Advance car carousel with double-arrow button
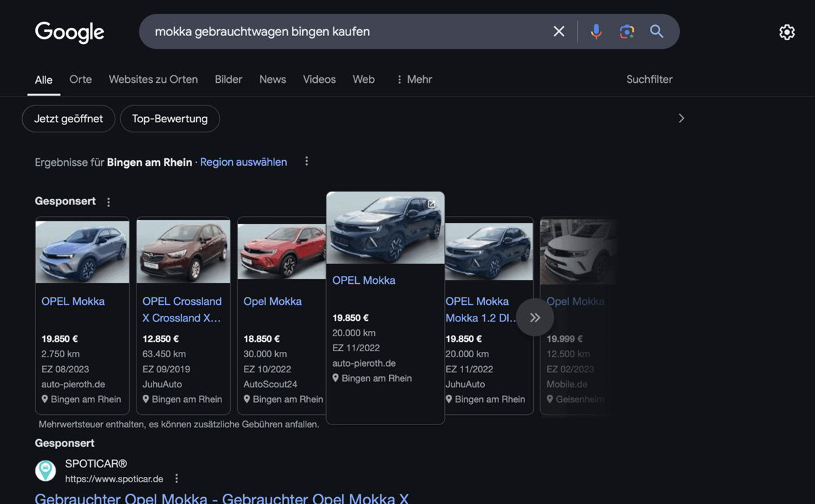The height and width of the screenshot is (504, 815). pyautogui.click(x=535, y=317)
